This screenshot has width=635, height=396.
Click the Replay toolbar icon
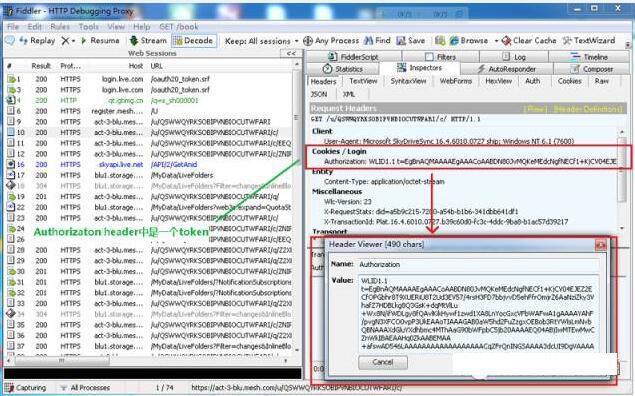pos(23,40)
